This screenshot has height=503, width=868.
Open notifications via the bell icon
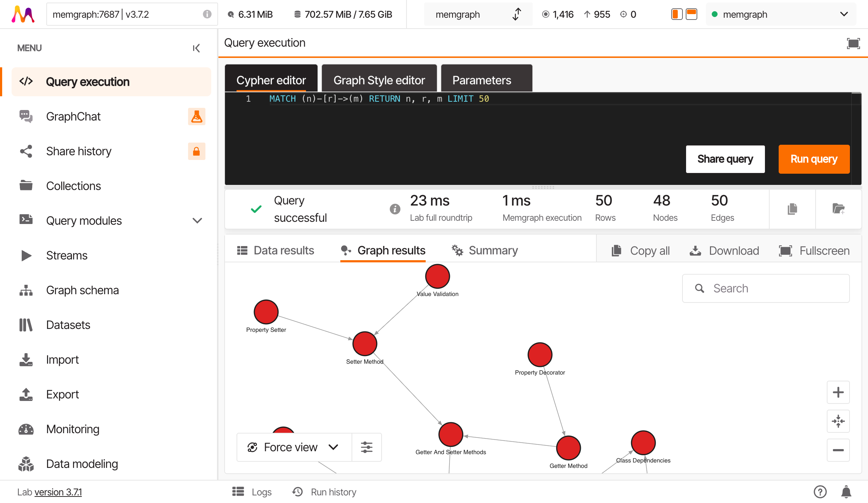coord(846,492)
